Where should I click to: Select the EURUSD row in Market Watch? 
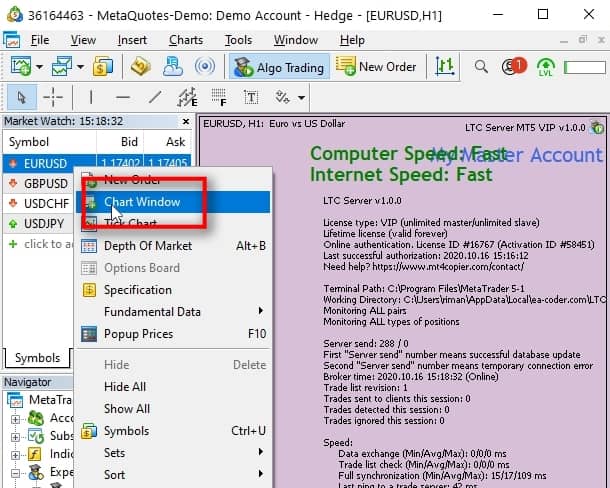[97, 163]
